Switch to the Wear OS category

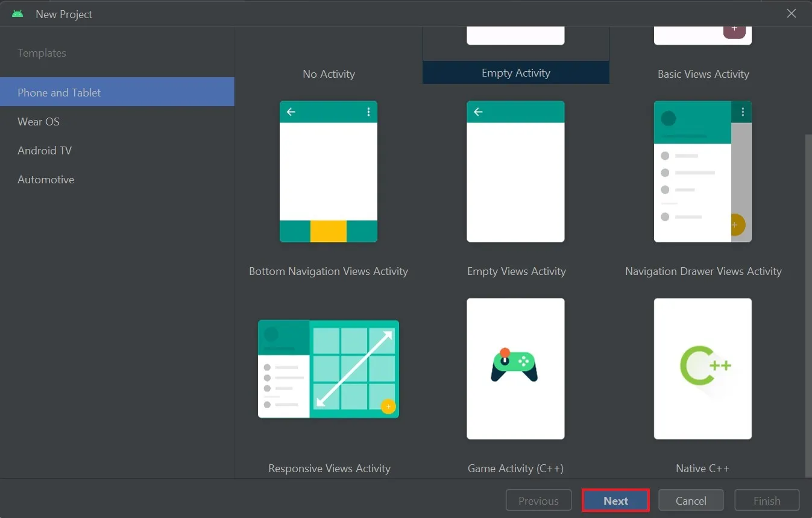(x=38, y=121)
